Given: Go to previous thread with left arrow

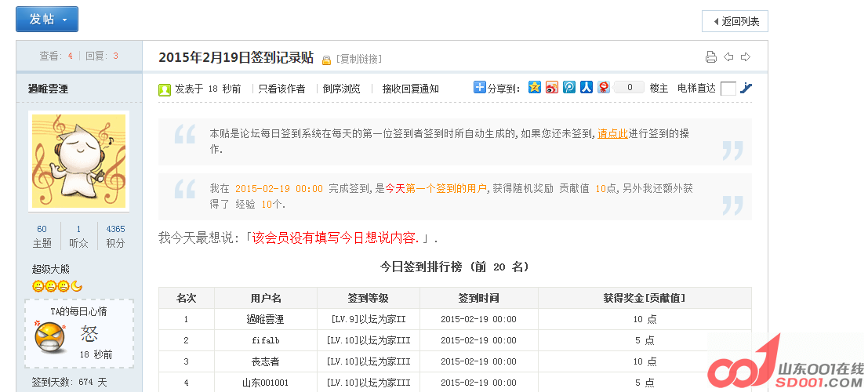Looking at the screenshot, I should [x=728, y=57].
